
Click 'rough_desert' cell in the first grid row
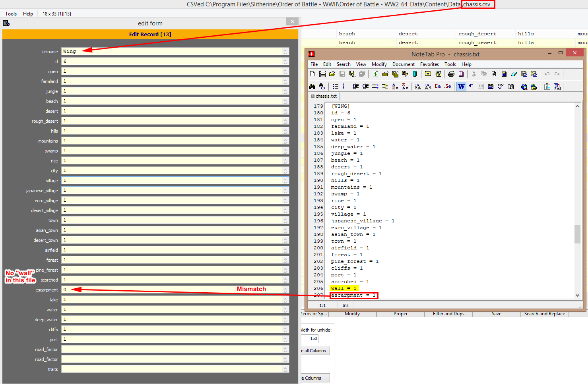(x=477, y=34)
